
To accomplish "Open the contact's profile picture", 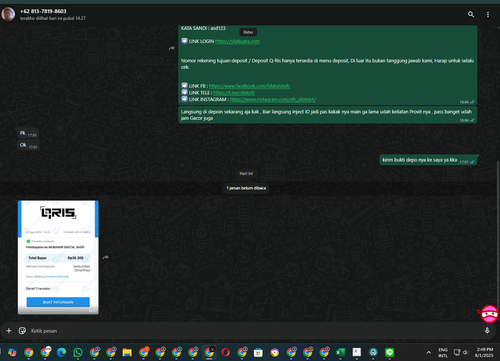I will pyautogui.click(x=8, y=14).
